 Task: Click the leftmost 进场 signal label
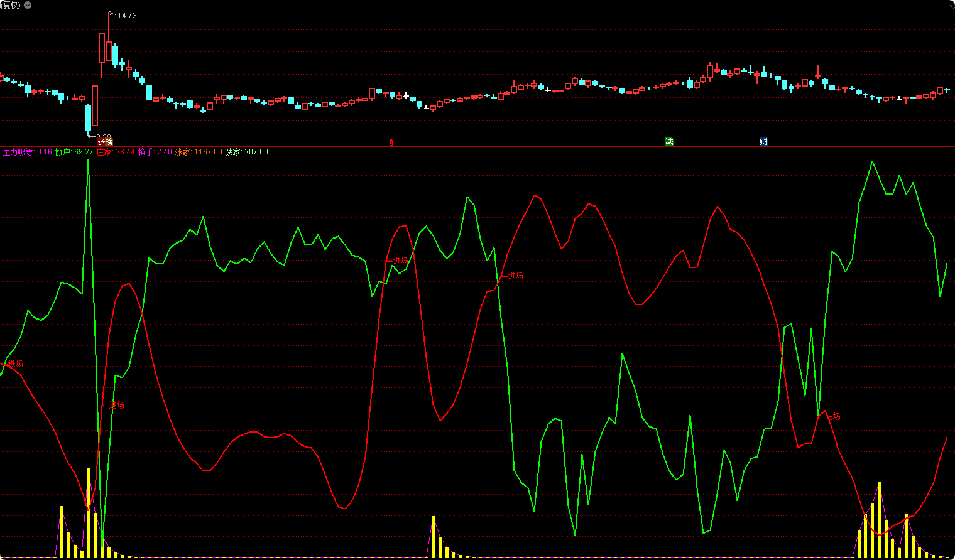(x=15, y=363)
